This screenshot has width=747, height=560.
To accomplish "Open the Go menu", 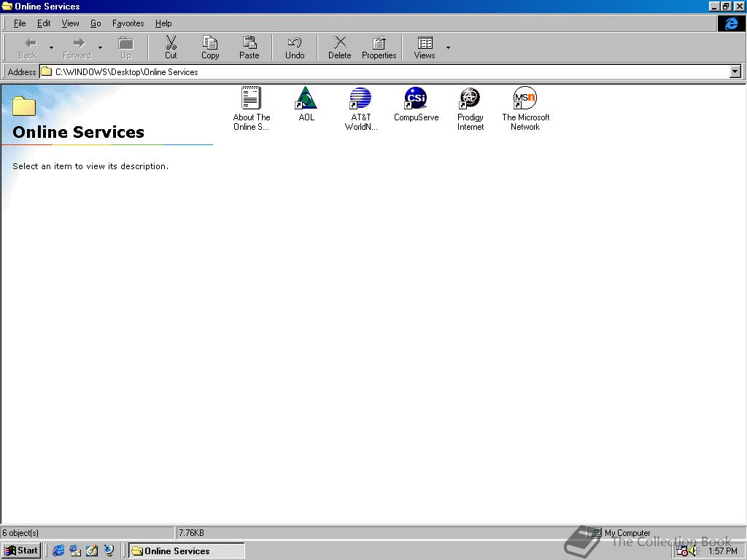I will tap(96, 23).
